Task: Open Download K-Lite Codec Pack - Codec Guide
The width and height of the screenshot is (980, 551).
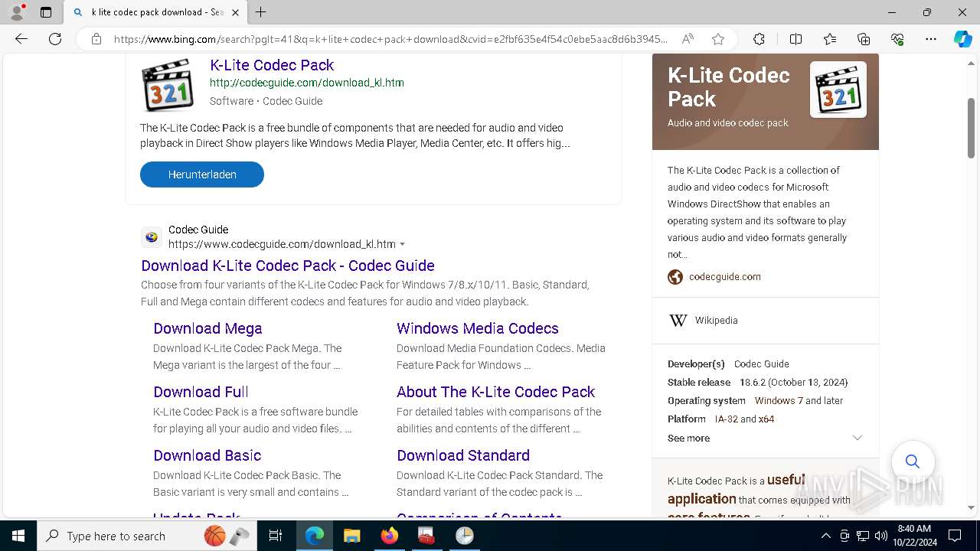Action: [288, 266]
